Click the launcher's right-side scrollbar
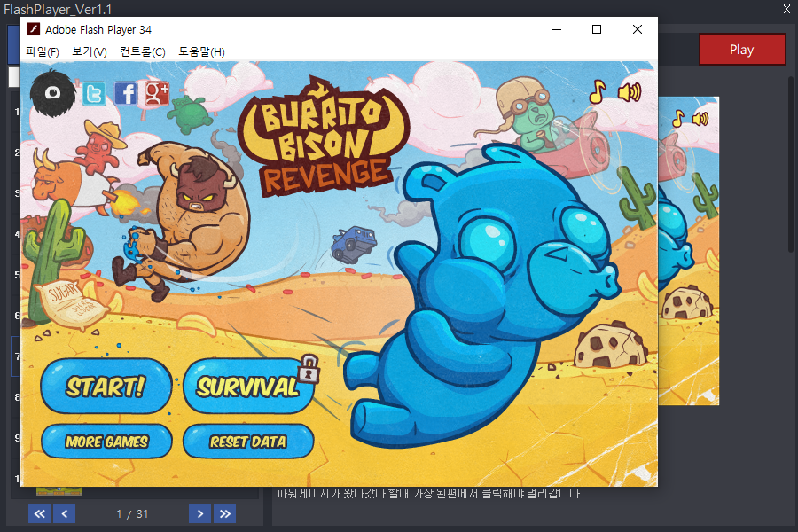This screenshot has height=532, width=798. [x=790, y=164]
